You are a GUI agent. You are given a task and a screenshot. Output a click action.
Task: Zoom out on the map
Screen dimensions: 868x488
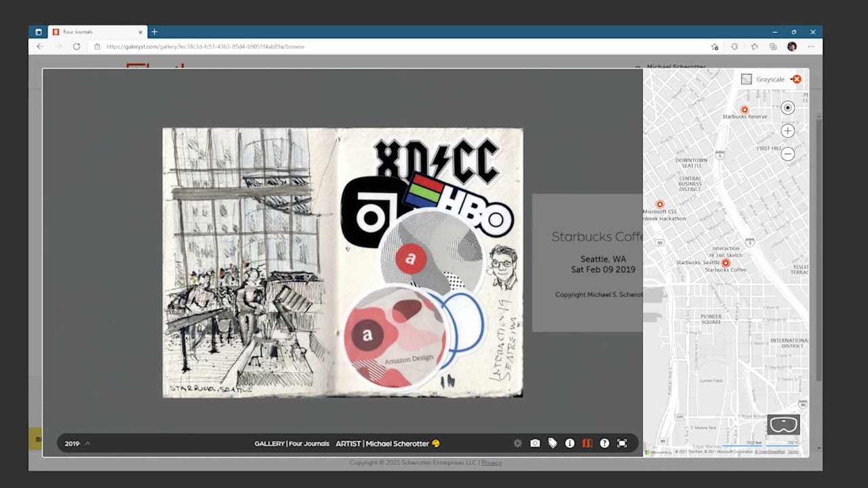(x=787, y=154)
